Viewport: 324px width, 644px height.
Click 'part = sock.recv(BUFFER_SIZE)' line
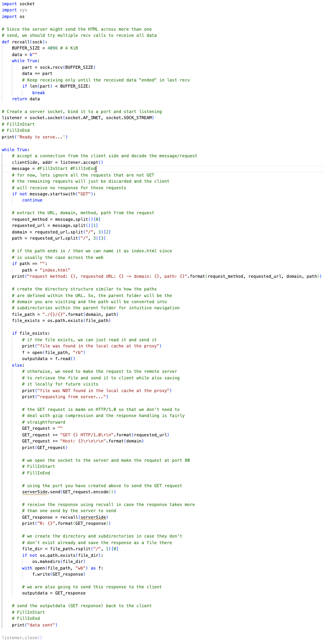coord(59,67)
